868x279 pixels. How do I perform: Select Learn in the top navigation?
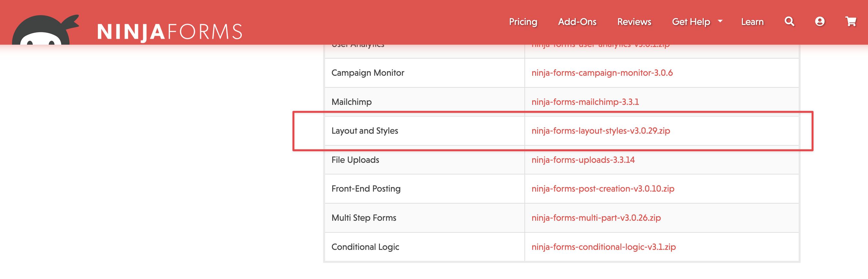pos(752,22)
